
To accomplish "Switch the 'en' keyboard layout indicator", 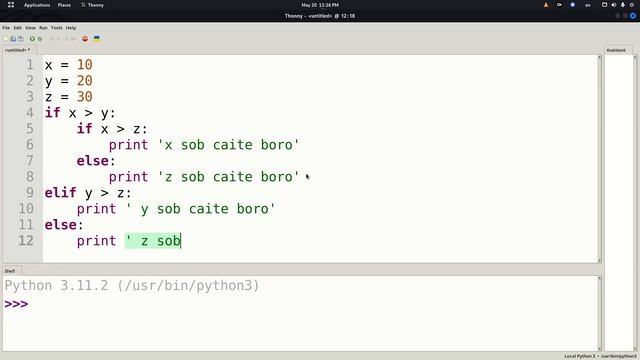I will 588,5.
